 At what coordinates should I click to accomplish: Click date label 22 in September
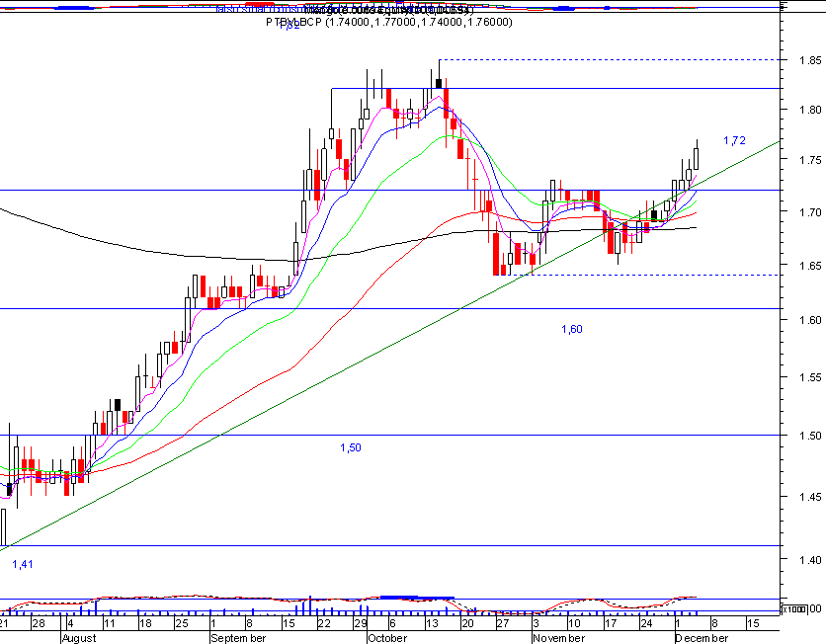coord(323,623)
